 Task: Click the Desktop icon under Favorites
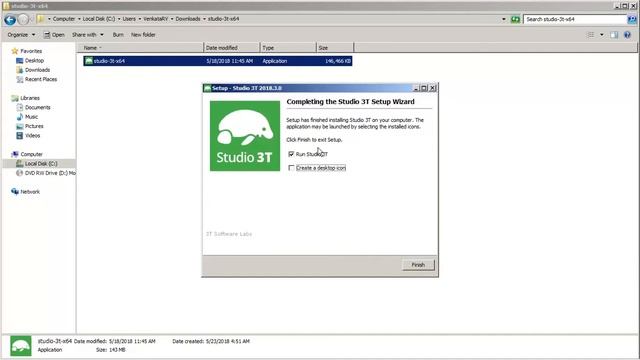pyautogui.click(x=20, y=60)
